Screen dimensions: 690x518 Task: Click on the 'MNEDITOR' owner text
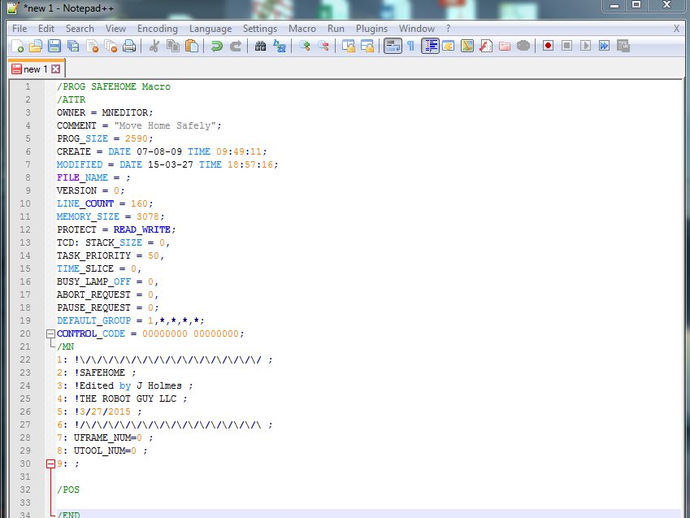pos(125,113)
